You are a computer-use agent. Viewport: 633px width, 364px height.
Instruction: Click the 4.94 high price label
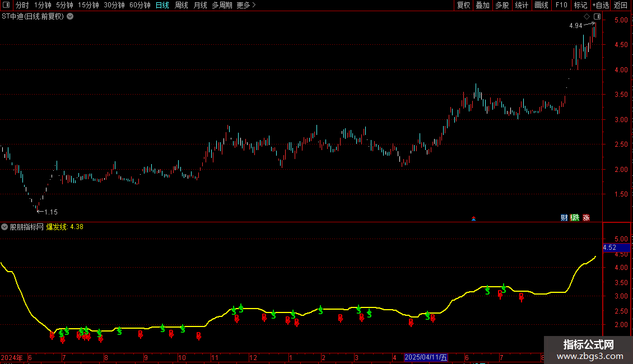point(576,26)
